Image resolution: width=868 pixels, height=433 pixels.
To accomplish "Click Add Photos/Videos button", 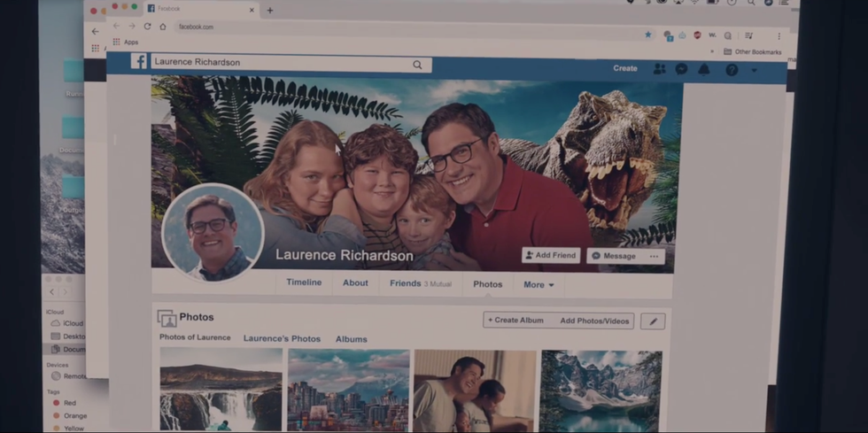I will (x=594, y=321).
